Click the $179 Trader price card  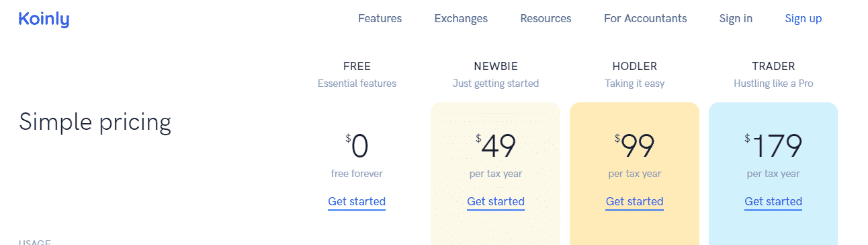[773, 174]
